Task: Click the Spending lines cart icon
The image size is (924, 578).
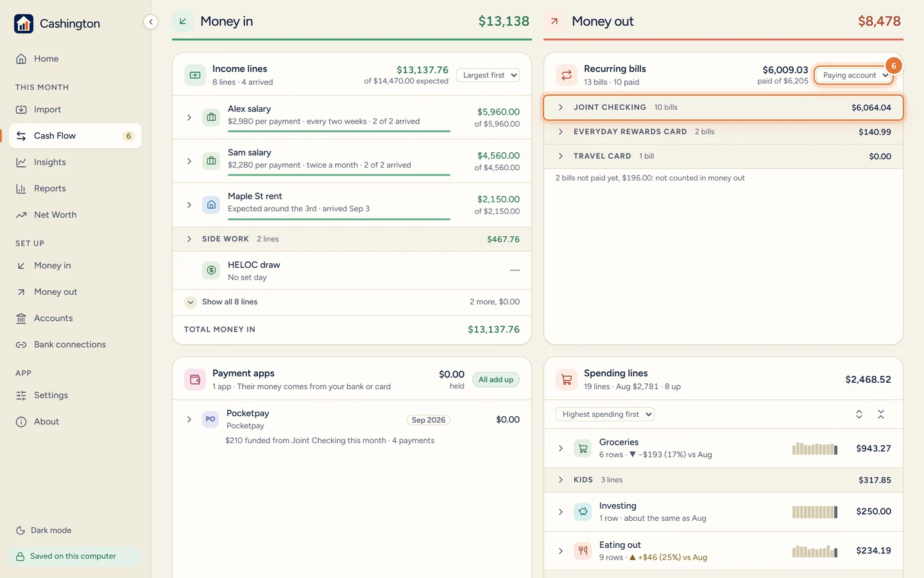Action: (x=566, y=380)
